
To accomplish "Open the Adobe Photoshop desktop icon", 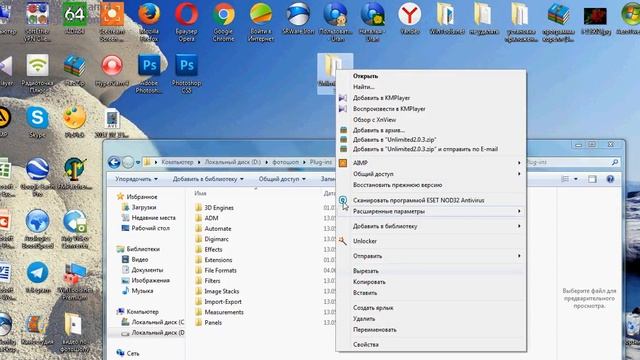I will click(149, 73).
